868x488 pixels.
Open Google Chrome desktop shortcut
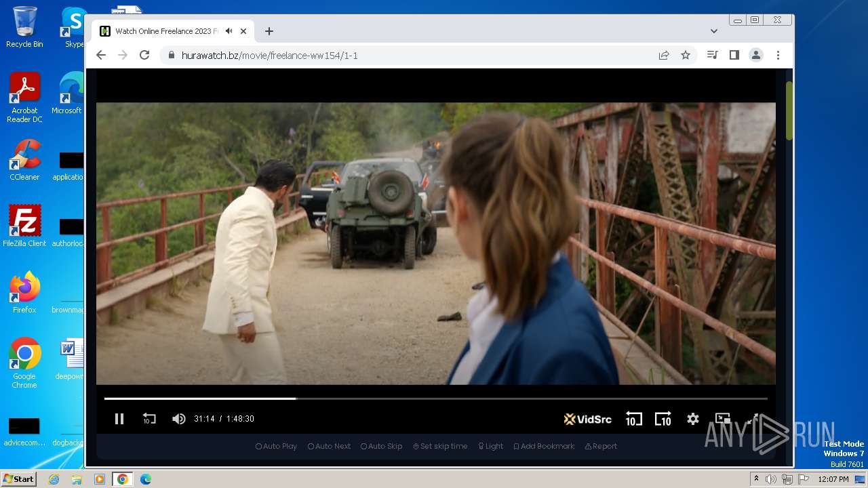(24, 363)
